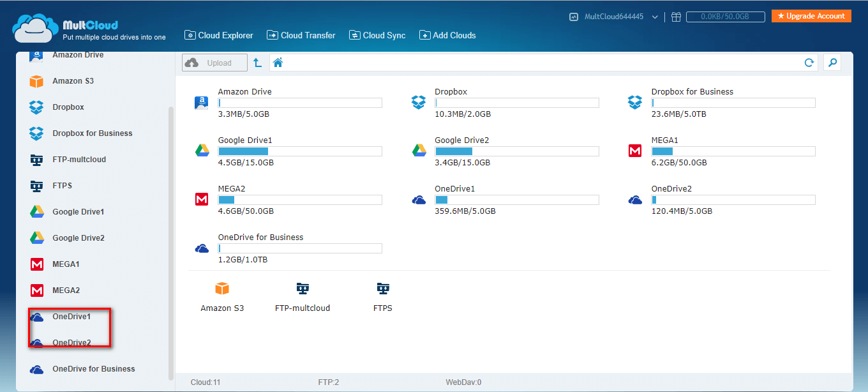
Task: Open the Cloud Sync menu
Action: click(x=377, y=36)
